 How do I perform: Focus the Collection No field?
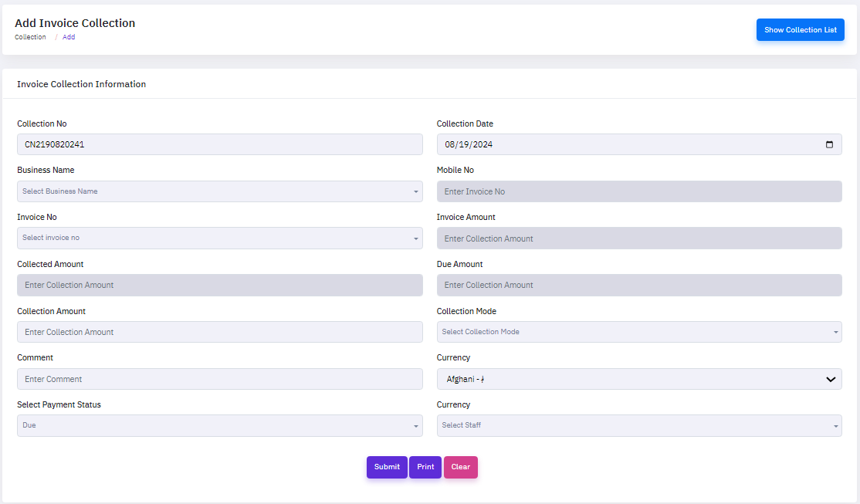tap(219, 144)
